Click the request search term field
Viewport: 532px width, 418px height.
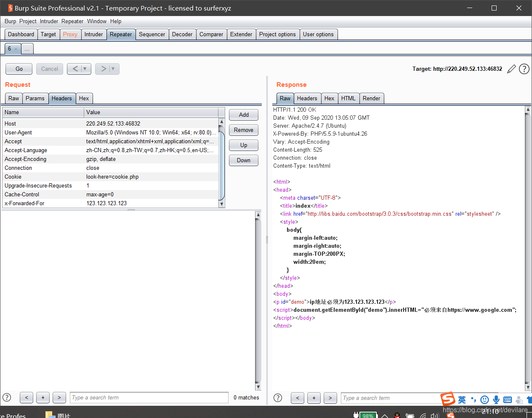149,397
